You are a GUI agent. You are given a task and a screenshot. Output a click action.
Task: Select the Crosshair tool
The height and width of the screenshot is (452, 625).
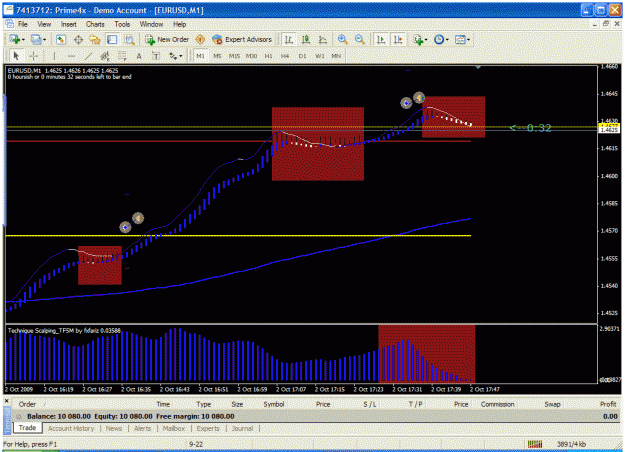point(33,56)
